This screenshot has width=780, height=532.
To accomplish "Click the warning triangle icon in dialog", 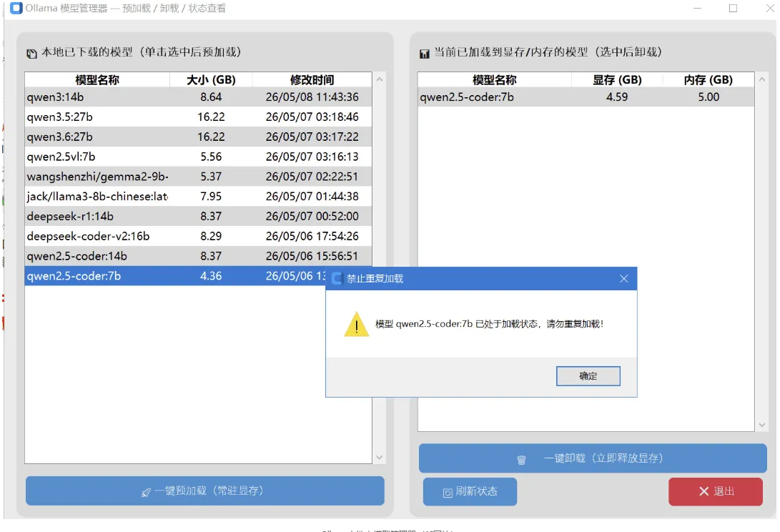I will (x=356, y=325).
